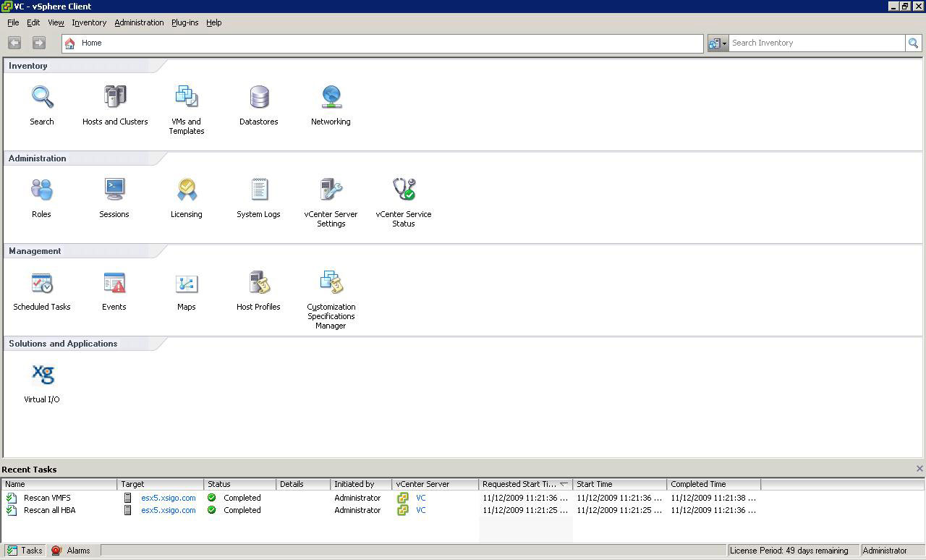The image size is (926, 560).
Task: Open vCenter Server Settings
Action: pyautogui.click(x=331, y=203)
